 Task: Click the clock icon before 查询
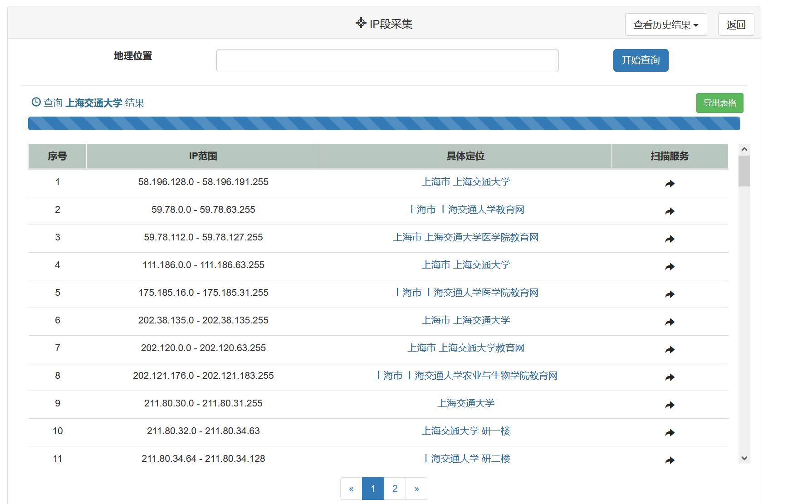point(36,102)
